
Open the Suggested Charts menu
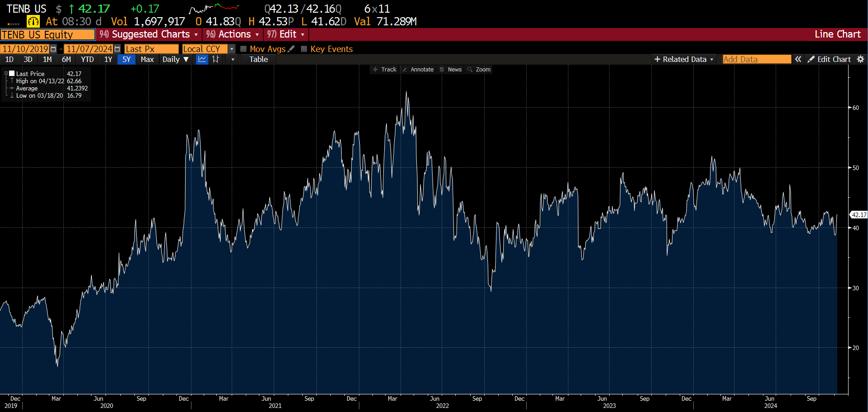tap(149, 34)
